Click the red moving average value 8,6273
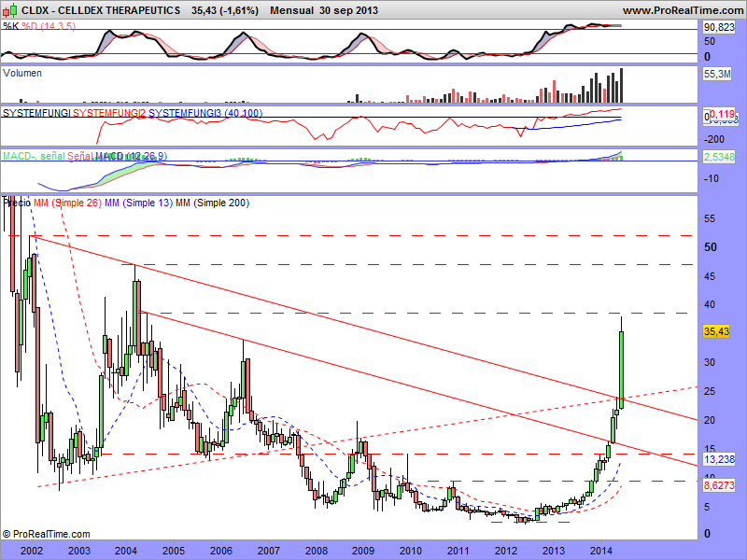 pos(719,485)
